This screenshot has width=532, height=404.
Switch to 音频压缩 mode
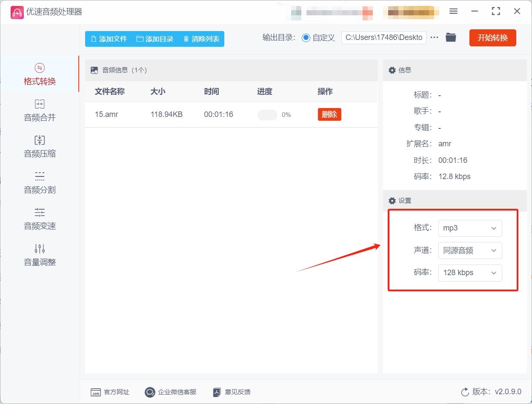(x=39, y=147)
